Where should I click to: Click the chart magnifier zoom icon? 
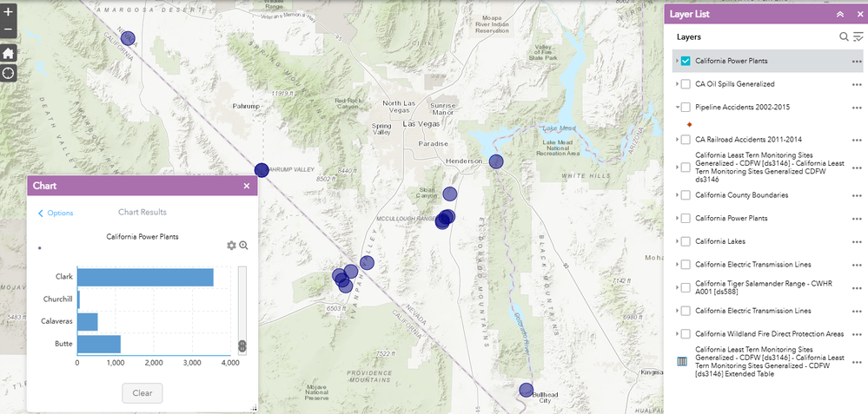pos(243,246)
